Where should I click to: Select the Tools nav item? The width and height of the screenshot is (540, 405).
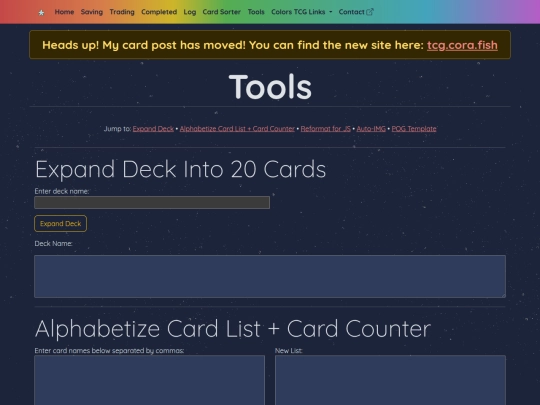(256, 12)
